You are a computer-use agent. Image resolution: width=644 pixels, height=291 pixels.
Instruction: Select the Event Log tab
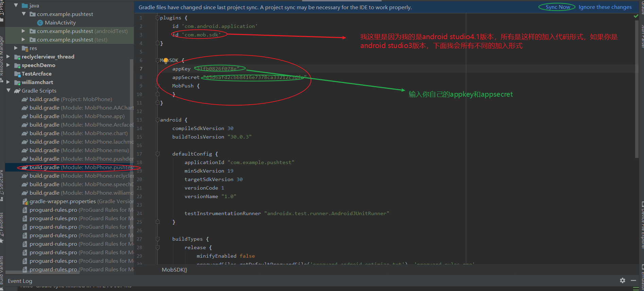coord(20,281)
